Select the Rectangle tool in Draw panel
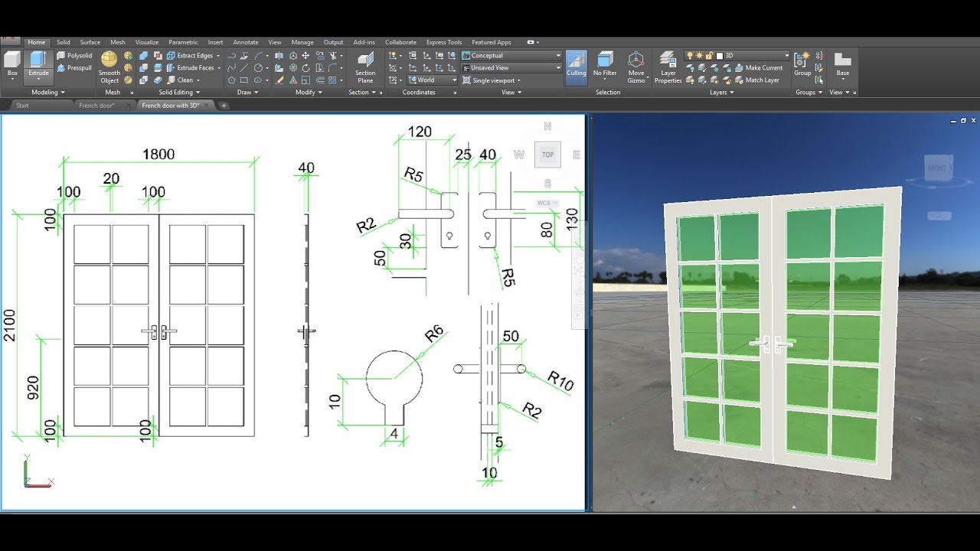This screenshot has width=980, height=551. tap(243, 80)
